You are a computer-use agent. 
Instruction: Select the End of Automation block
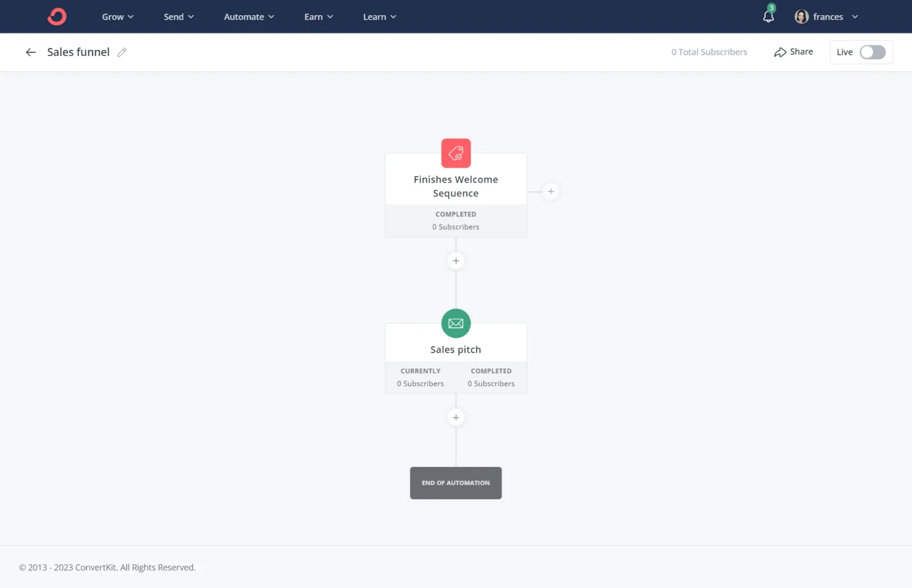[x=455, y=483]
